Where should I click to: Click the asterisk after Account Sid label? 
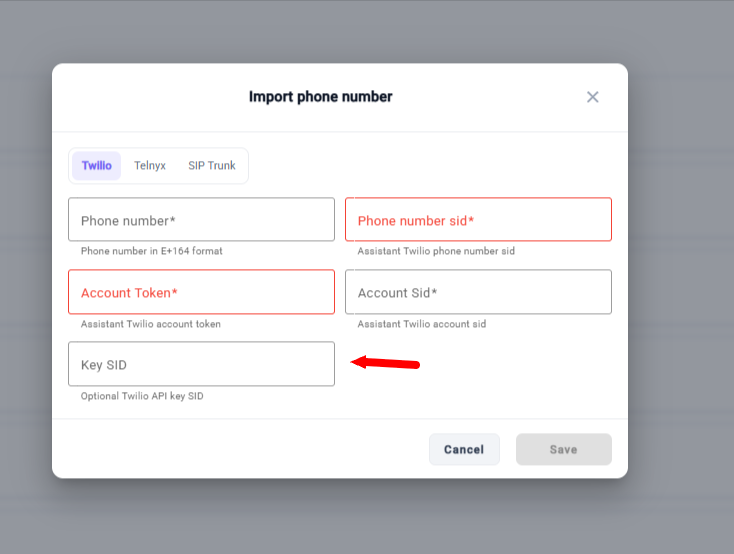(434, 291)
